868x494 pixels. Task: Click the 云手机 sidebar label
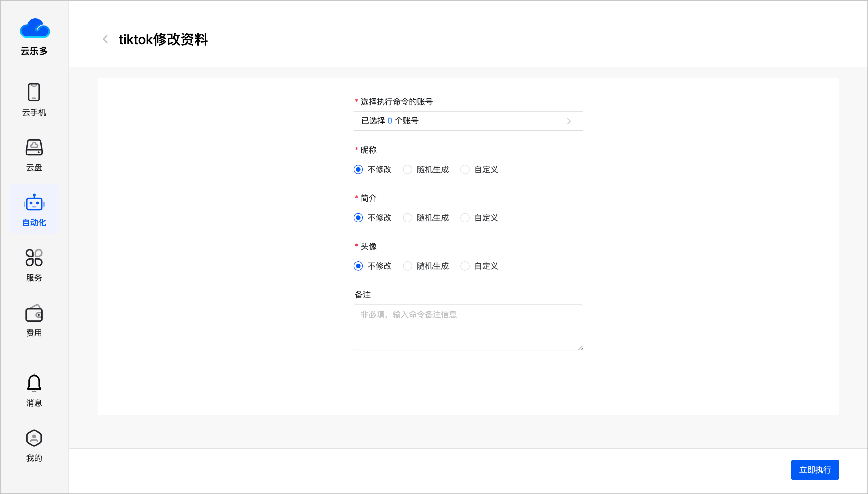point(34,112)
